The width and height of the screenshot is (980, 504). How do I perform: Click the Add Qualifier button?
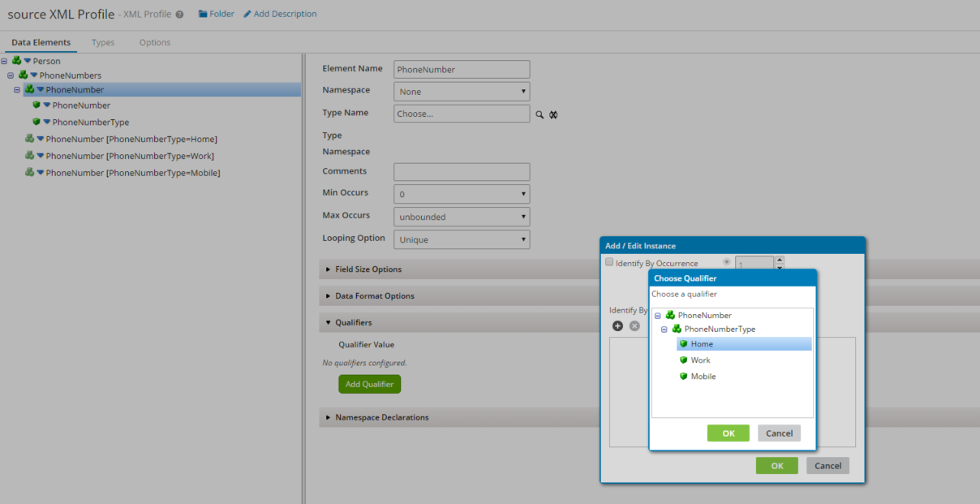(x=369, y=383)
